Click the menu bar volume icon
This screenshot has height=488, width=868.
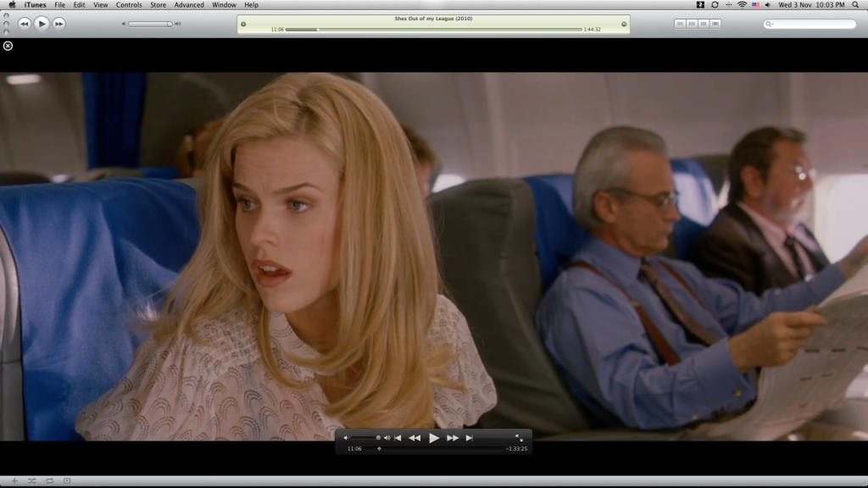point(768,5)
